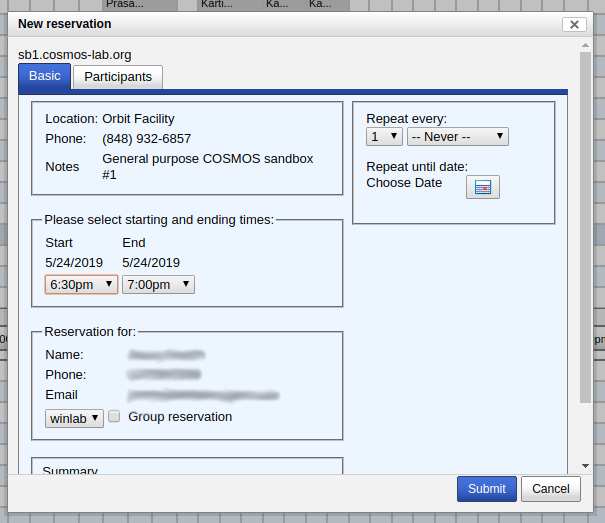Expand the winlab group dropdown

(x=74, y=418)
